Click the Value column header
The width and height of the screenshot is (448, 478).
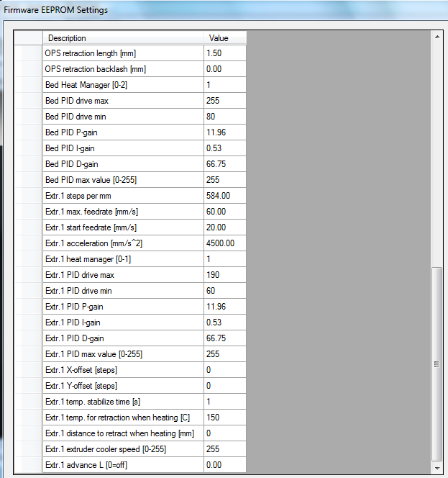click(x=225, y=38)
